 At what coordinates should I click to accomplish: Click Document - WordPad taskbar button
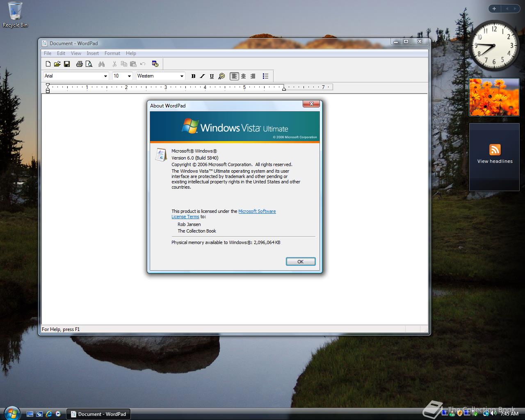98,414
